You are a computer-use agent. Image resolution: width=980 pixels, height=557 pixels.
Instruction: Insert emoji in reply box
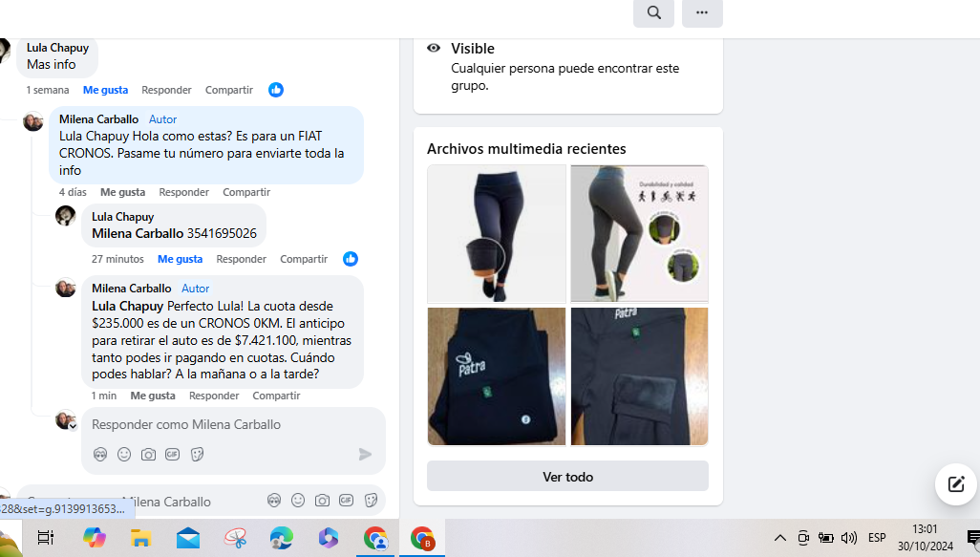pyautogui.click(x=124, y=455)
